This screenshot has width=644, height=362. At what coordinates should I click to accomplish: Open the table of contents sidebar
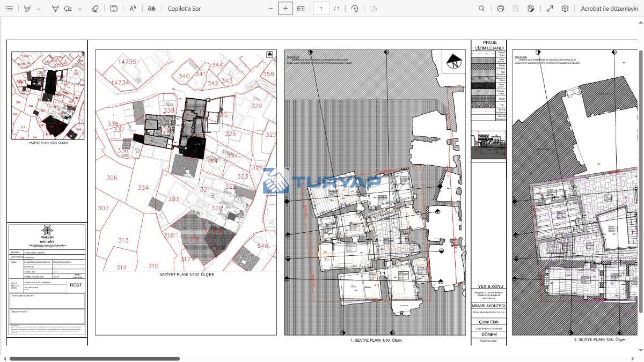[x=9, y=9]
